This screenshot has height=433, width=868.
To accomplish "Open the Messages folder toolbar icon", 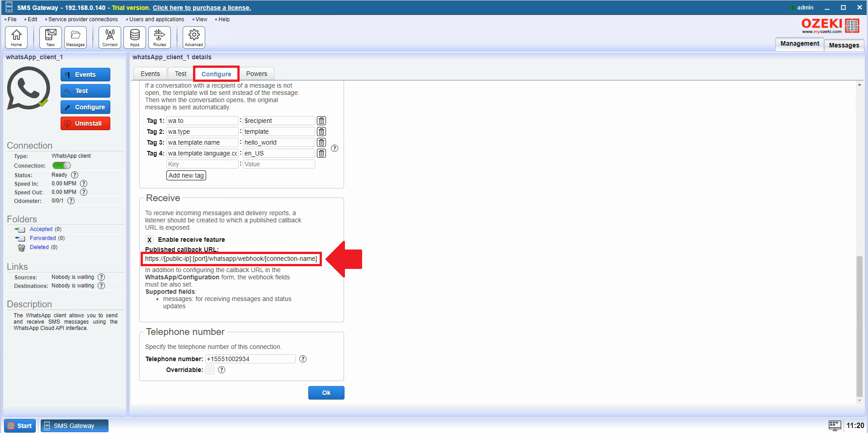I will coord(75,37).
